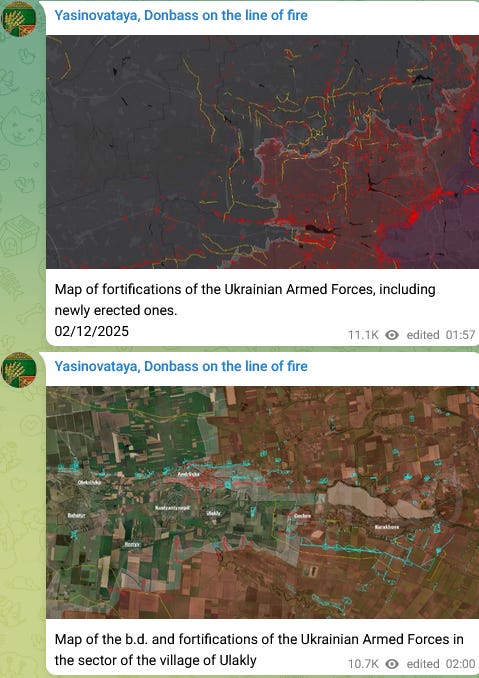
Task: Open the Ulakly sector satellite map image
Action: coord(262,502)
